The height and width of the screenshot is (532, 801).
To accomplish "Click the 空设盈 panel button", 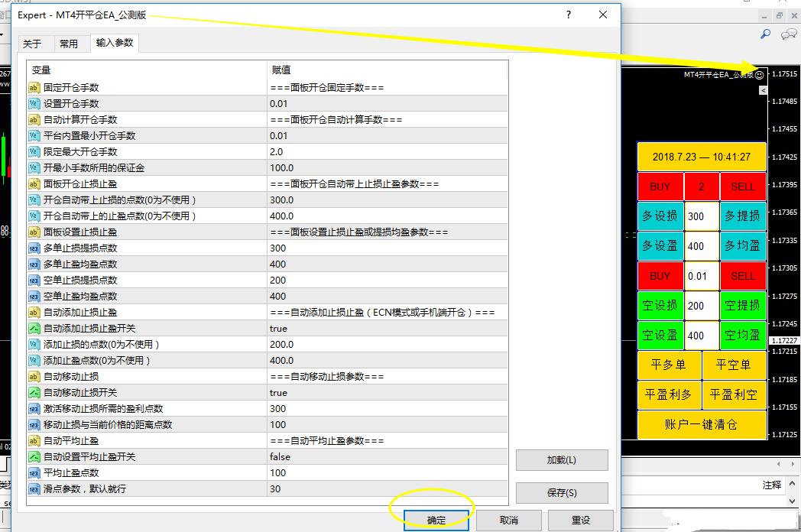I will [660, 336].
